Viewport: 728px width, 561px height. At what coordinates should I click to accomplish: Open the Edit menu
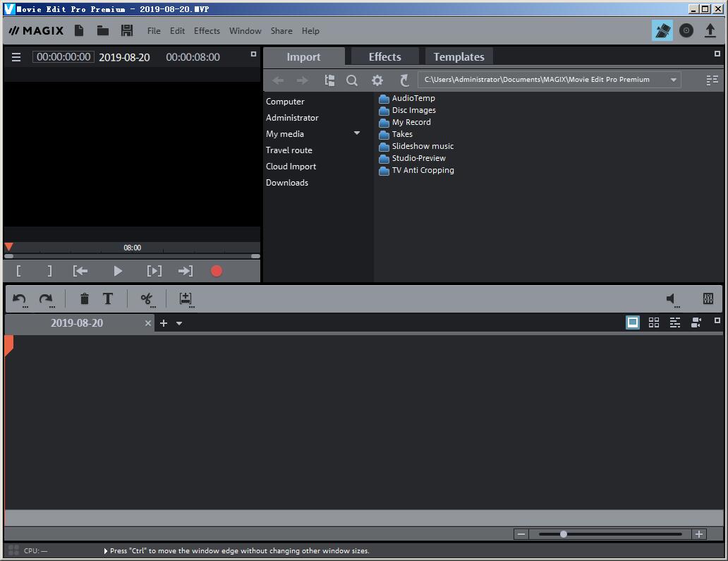pyautogui.click(x=177, y=30)
